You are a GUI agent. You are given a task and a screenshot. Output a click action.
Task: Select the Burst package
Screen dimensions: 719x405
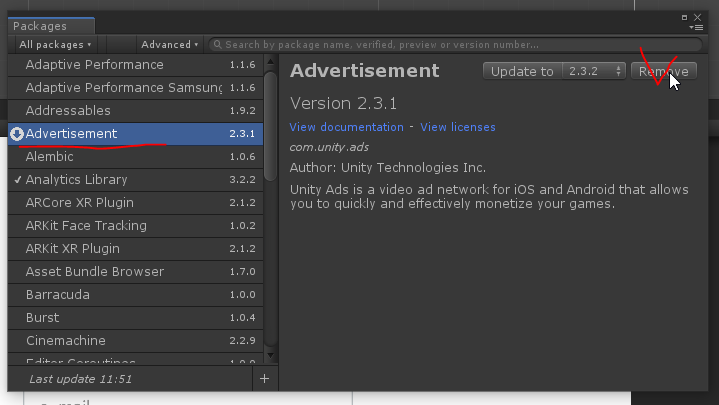click(135, 317)
